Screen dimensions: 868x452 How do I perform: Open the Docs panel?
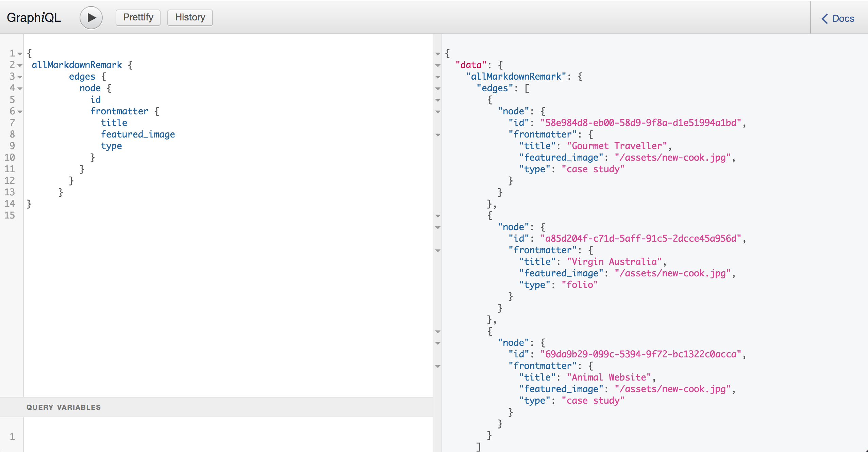[842, 18]
